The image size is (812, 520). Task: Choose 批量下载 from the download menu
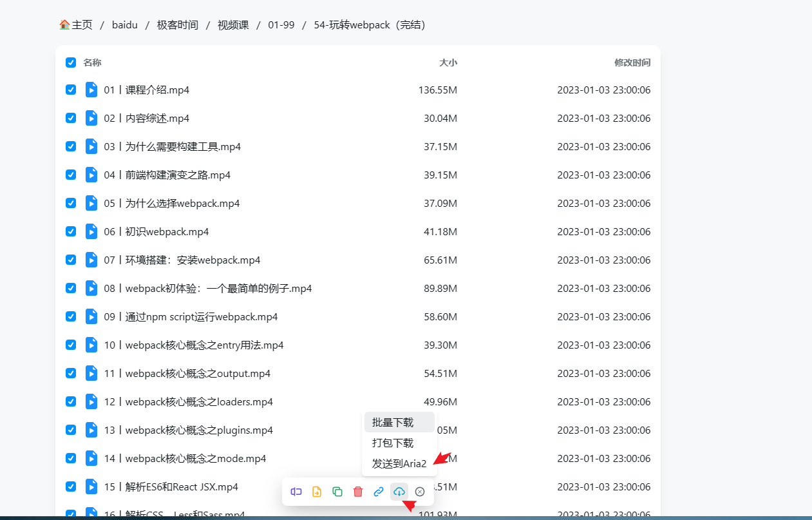coord(393,423)
